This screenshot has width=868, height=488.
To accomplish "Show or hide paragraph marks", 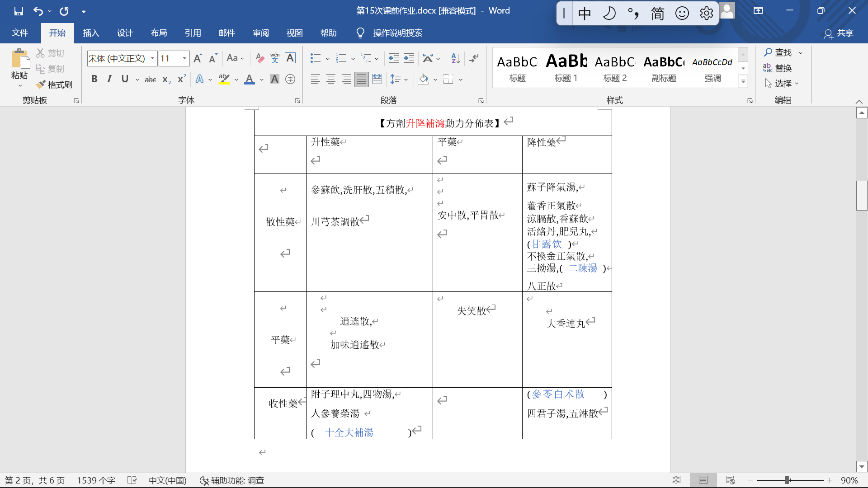I will pyautogui.click(x=474, y=58).
